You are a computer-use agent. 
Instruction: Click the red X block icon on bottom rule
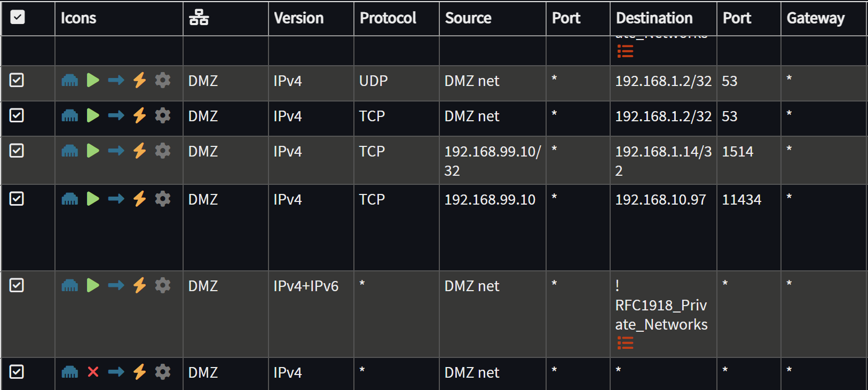(x=92, y=372)
